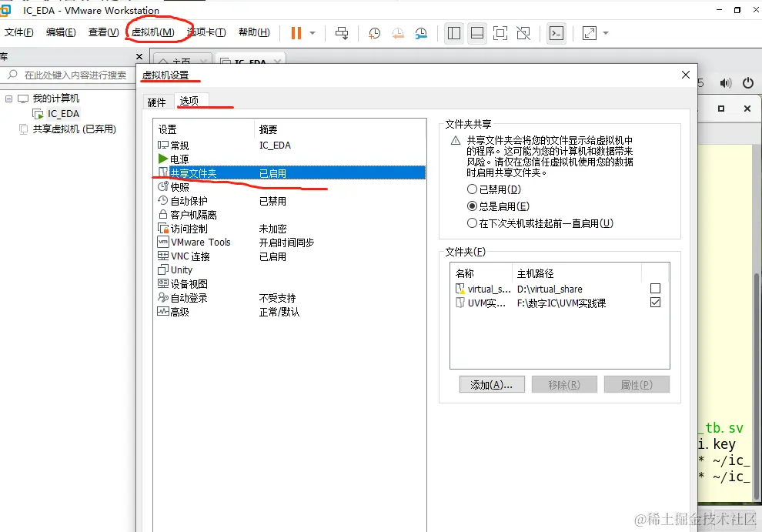Image resolution: width=762 pixels, height=532 pixels.
Task: Select the VMware Tools settings row
Action: coord(289,243)
